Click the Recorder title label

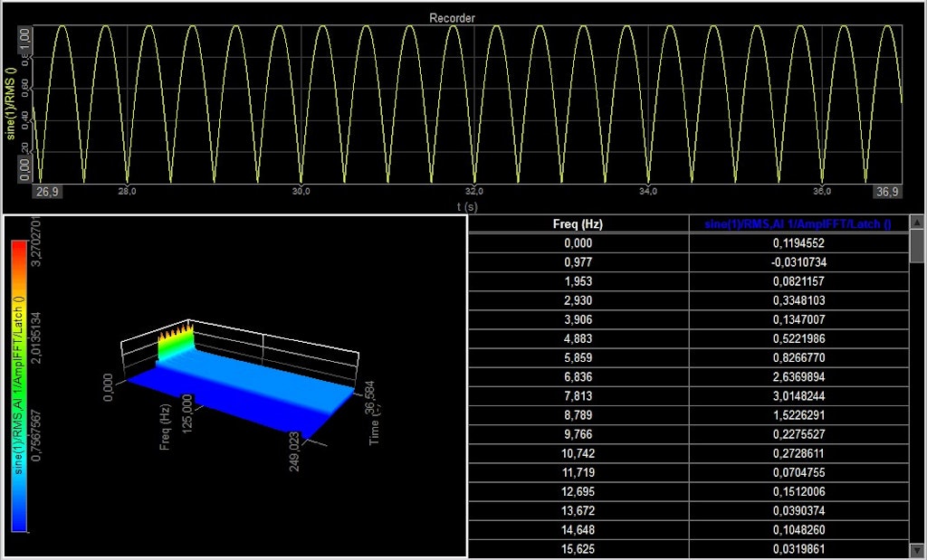point(452,18)
